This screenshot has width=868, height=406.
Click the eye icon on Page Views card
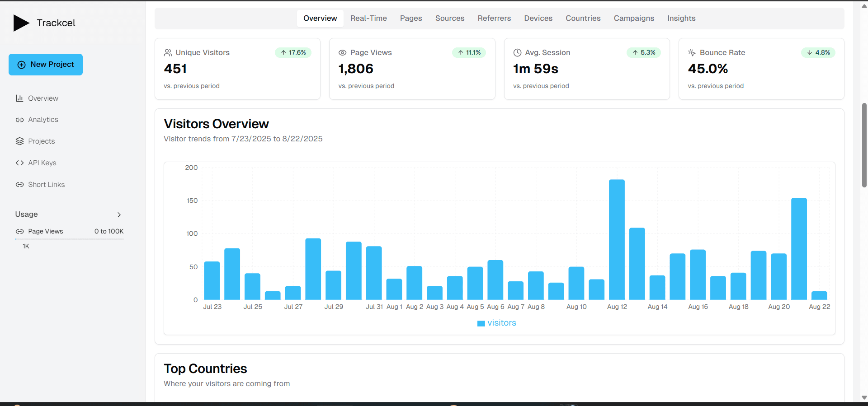342,53
